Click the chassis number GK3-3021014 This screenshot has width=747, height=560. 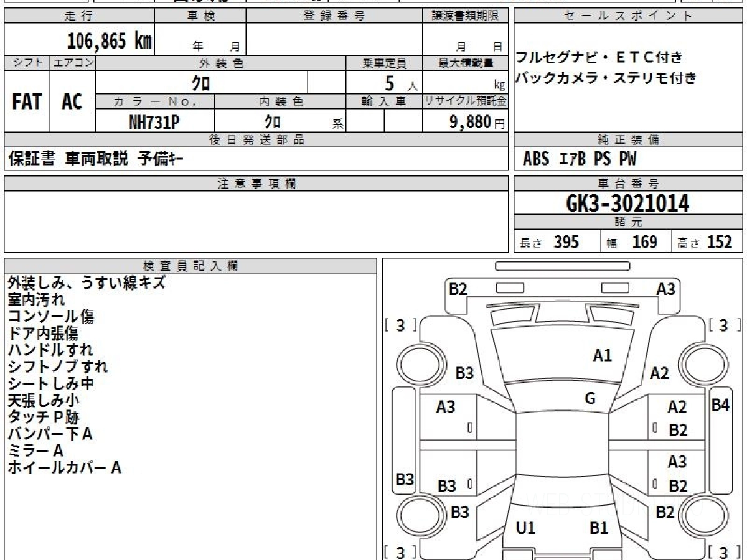tap(628, 203)
